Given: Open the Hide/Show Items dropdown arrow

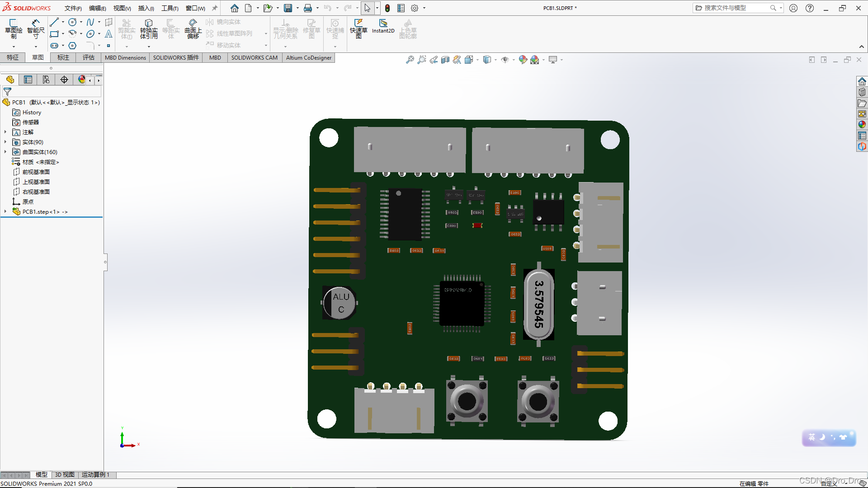Looking at the screenshot, I should point(514,60).
